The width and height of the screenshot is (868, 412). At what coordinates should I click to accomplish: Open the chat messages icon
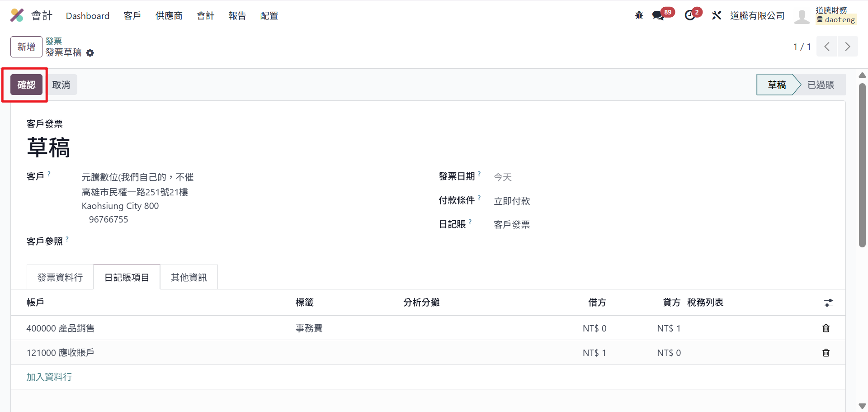click(658, 15)
